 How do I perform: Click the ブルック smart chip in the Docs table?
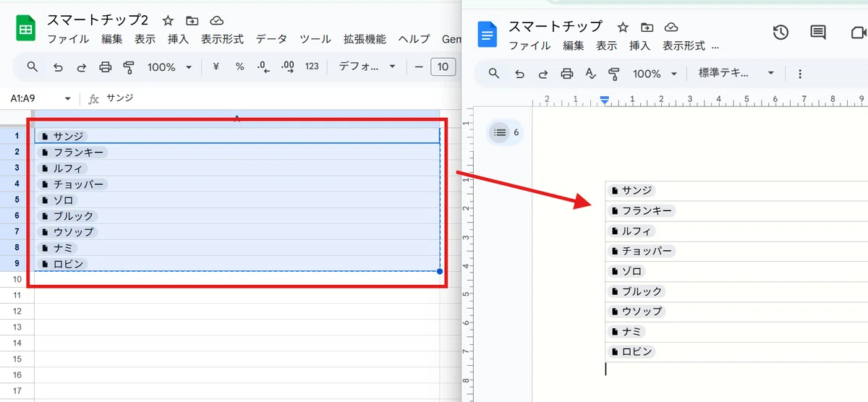[x=636, y=291]
